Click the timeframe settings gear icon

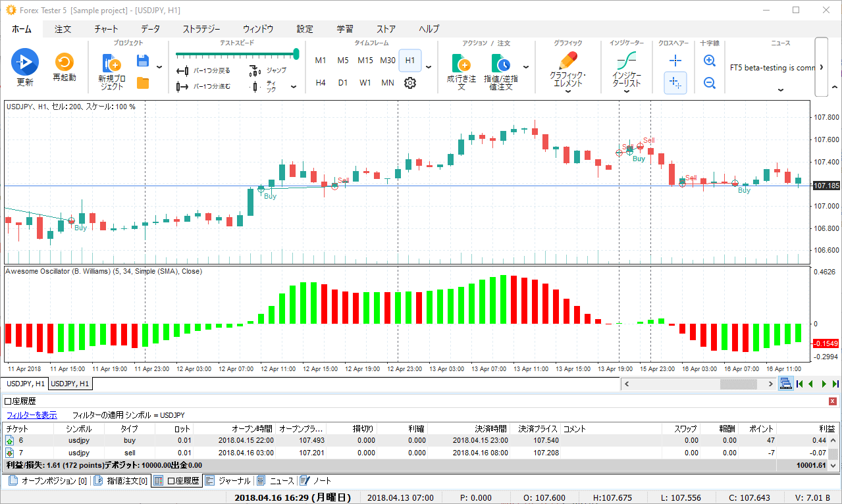(x=410, y=83)
